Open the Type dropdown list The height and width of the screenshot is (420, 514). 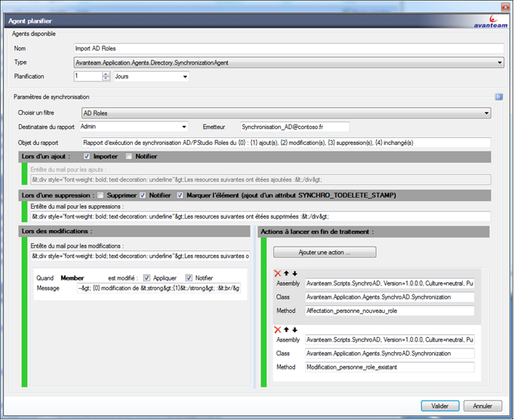499,63
